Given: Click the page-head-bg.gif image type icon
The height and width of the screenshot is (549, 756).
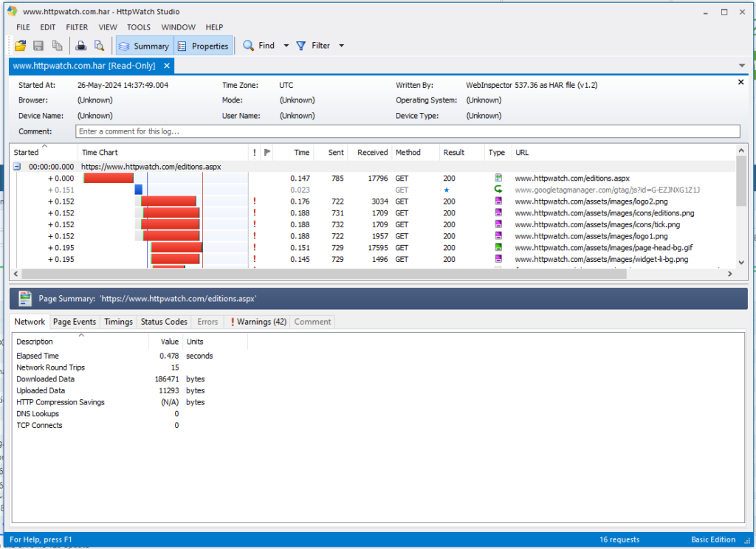Looking at the screenshot, I should click(x=498, y=247).
